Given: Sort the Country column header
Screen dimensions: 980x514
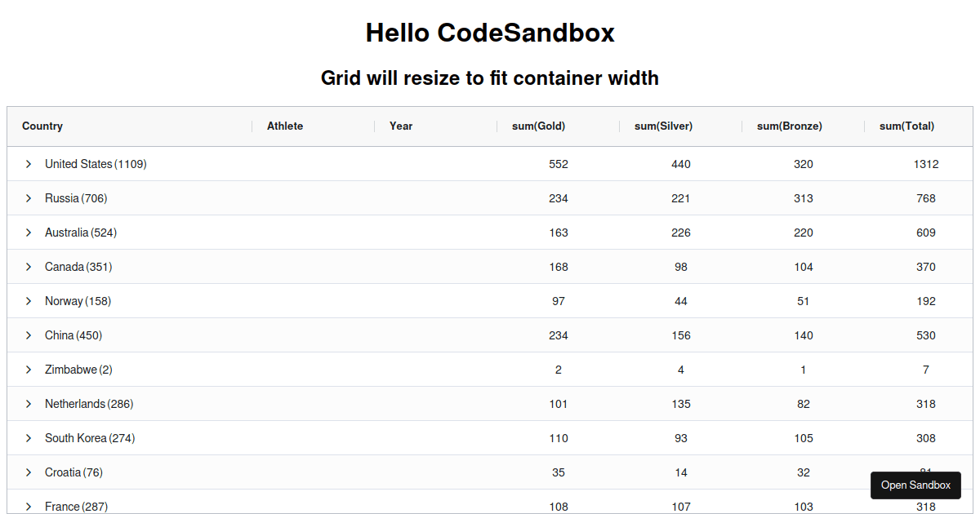Looking at the screenshot, I should point(42,126).
